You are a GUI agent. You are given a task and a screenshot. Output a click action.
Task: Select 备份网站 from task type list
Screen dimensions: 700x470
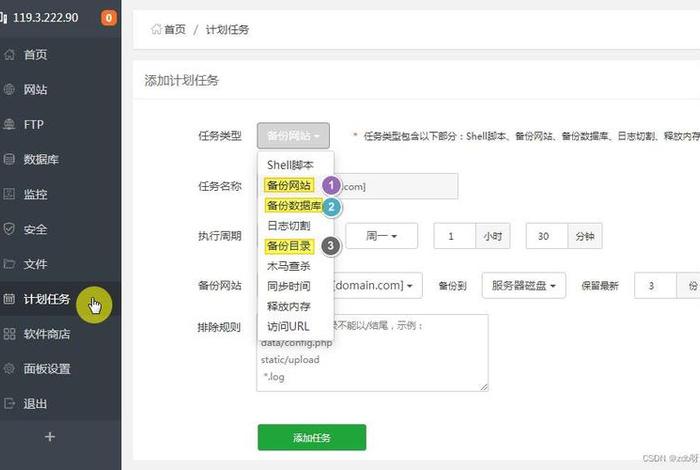(289, 185)
